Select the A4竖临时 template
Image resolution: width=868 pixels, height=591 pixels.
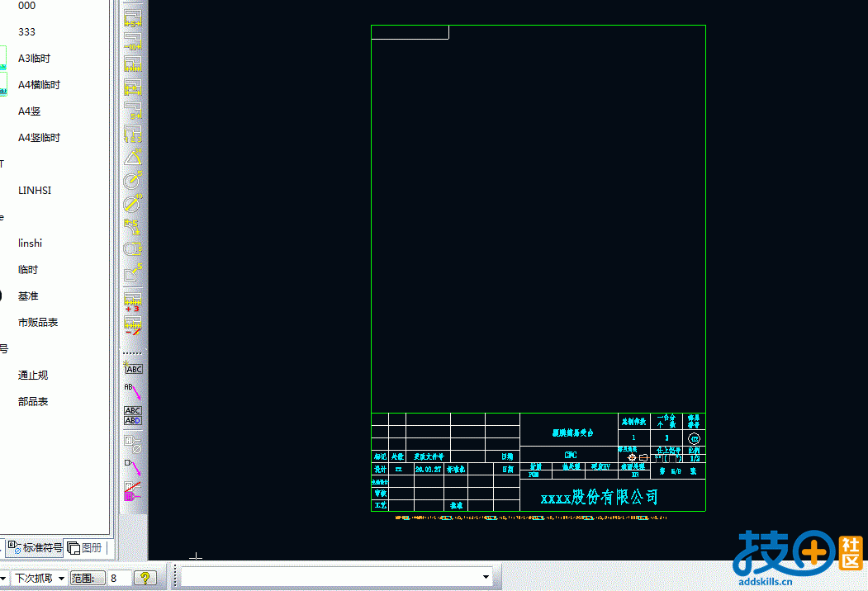pyautogui.click(x=39, y=137)
